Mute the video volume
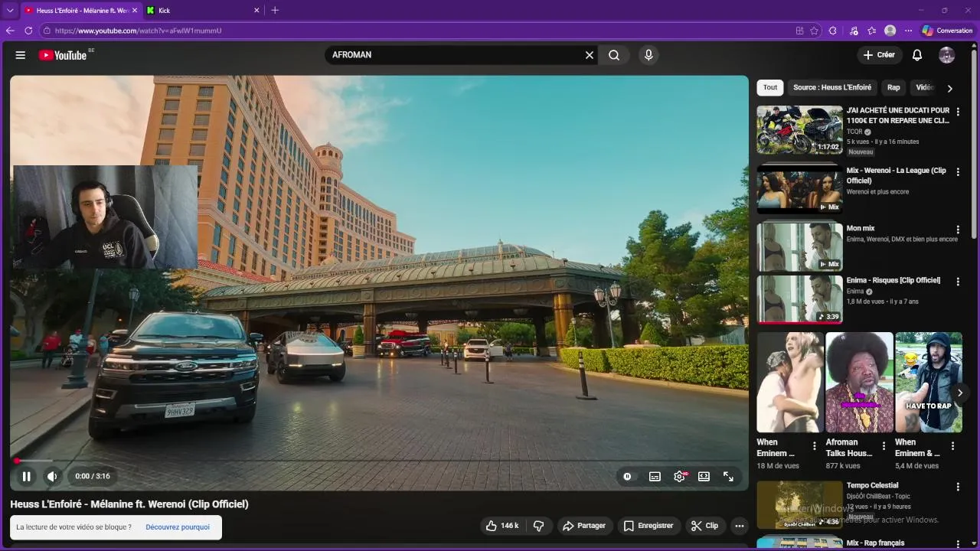980x551 pixels. pos(52,476)
